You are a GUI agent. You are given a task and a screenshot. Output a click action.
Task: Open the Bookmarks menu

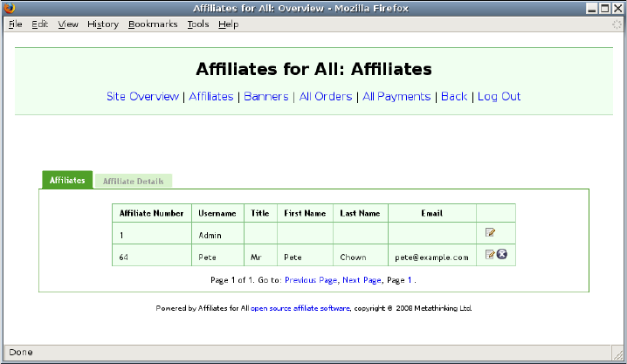(x=153, y=24)
